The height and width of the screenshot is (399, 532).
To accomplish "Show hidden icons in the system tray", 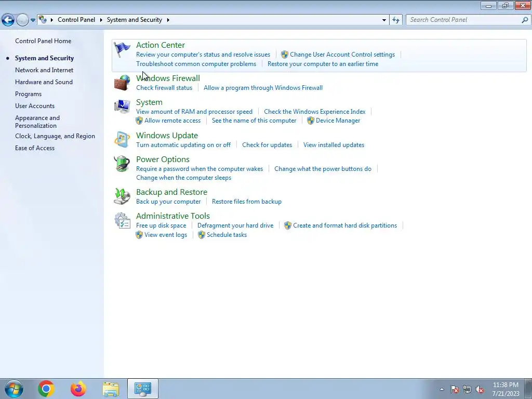I will [442, 390].
